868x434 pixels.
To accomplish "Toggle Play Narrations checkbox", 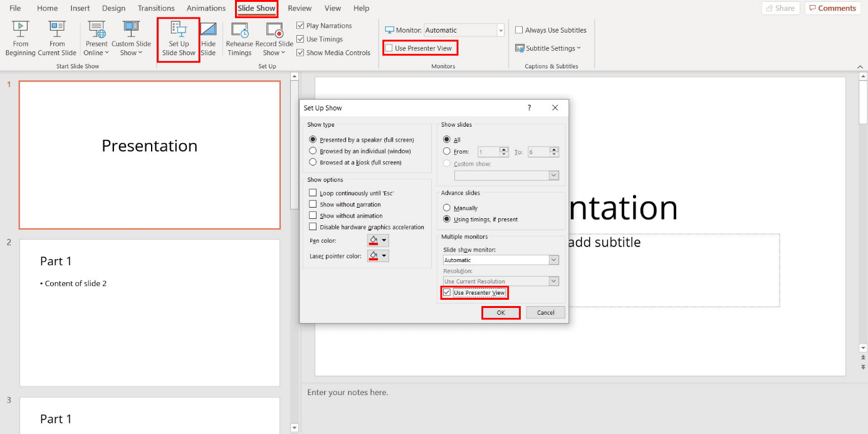I will tap(300, 26).
